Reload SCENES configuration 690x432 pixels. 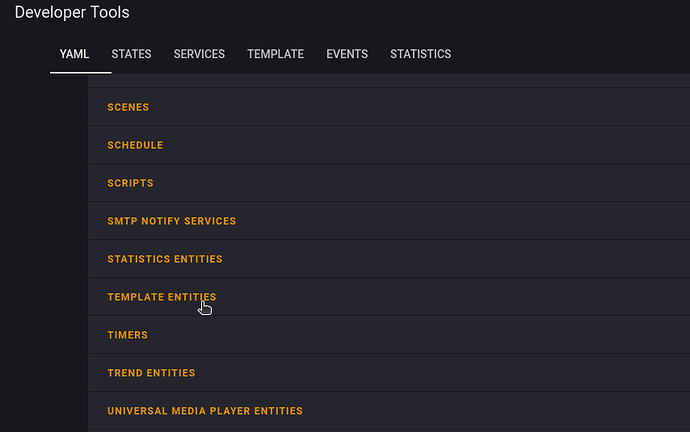128,107
